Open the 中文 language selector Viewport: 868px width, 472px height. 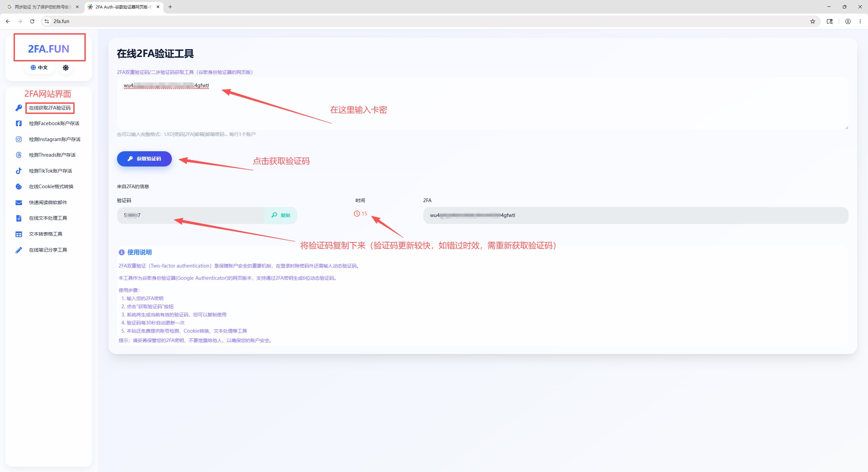pos(39,67)
